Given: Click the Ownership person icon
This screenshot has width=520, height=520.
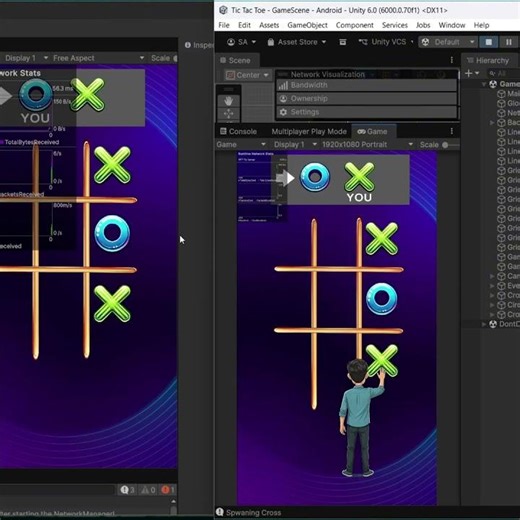Looking at the screenshot, I should [283, 99].
